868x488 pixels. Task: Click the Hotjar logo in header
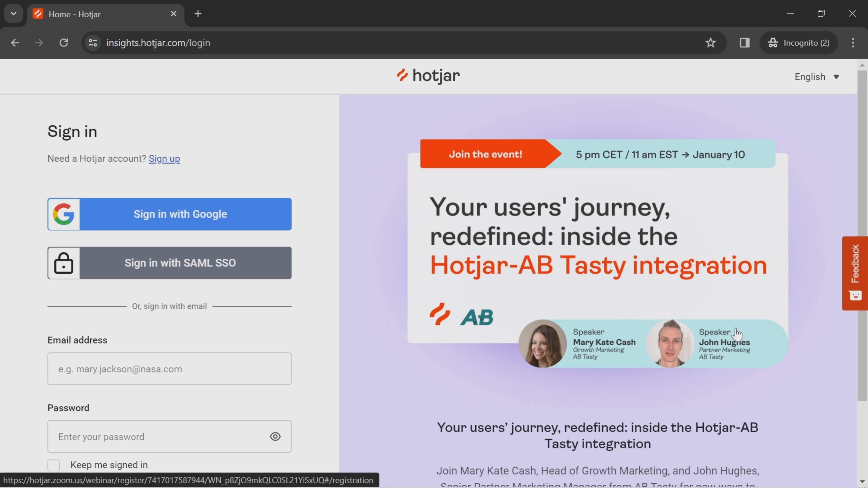(x=428, y=76)
